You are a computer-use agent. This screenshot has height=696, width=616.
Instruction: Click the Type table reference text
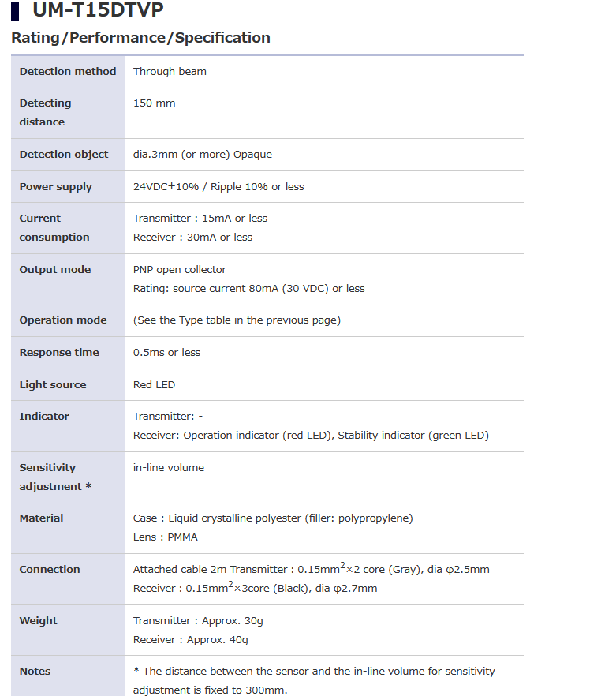coord(237,321)
